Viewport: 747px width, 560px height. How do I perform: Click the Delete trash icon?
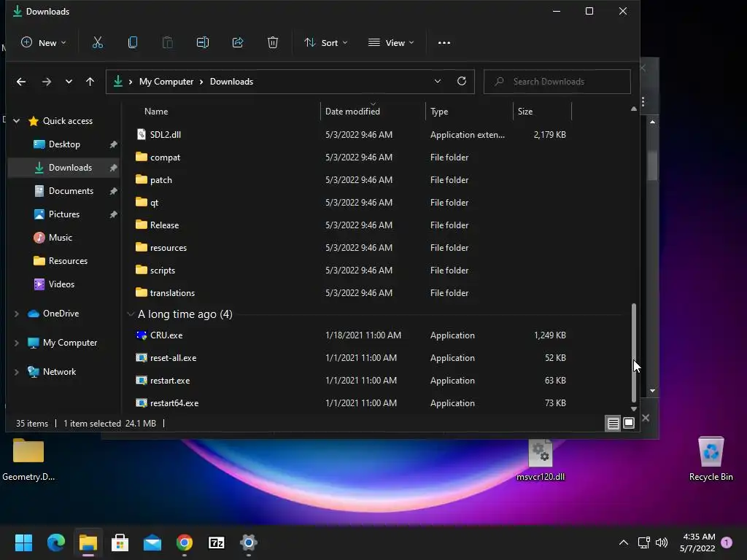pyautogui.click(x=273, y=43)
